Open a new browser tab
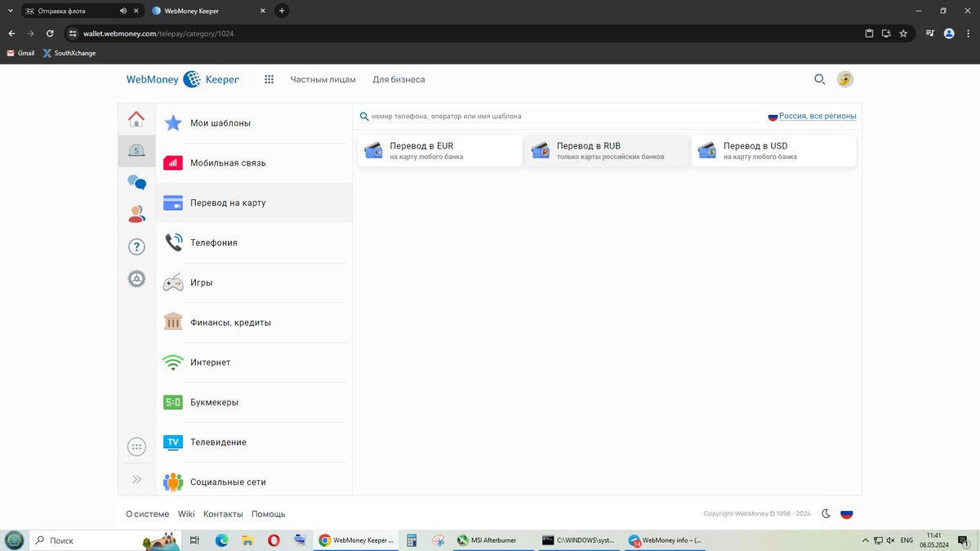The image size is (980, 551). pos(282,11)
